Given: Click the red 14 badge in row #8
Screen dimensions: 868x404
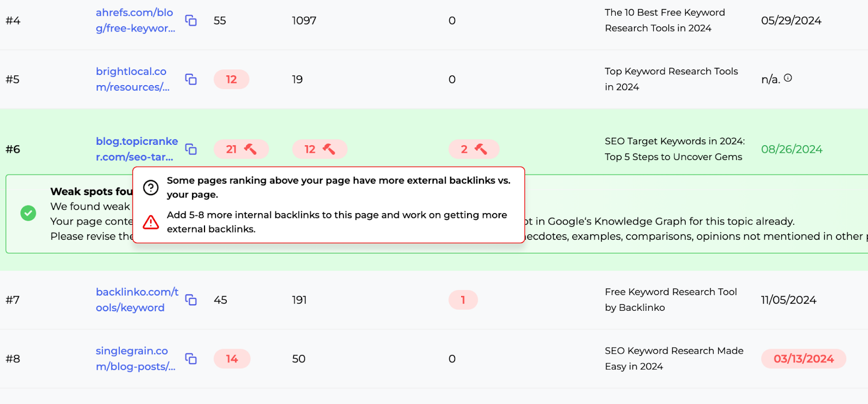Looking at the screenshot, I should [232, 358].
